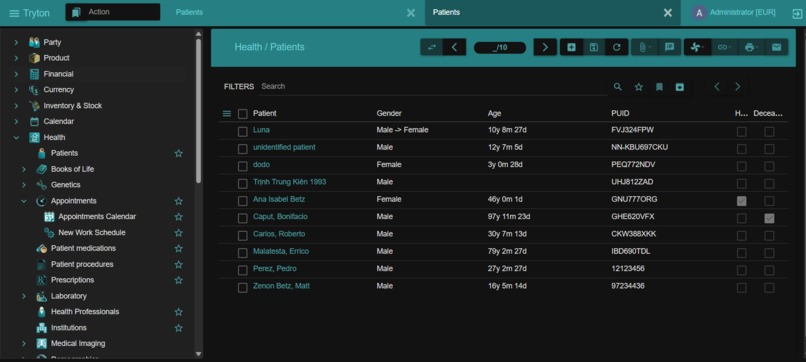Click the Administrator avatar icon

[x=699, y=13]
